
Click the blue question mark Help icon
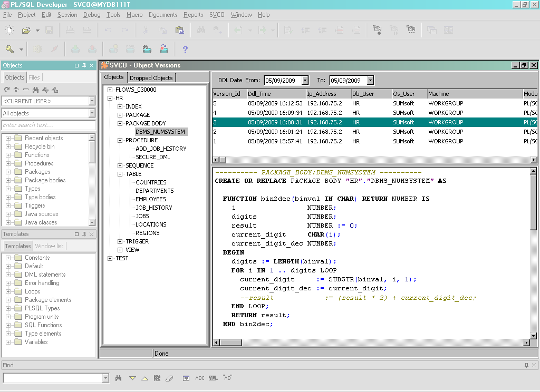pyautogui.click(x=185, y=50)
